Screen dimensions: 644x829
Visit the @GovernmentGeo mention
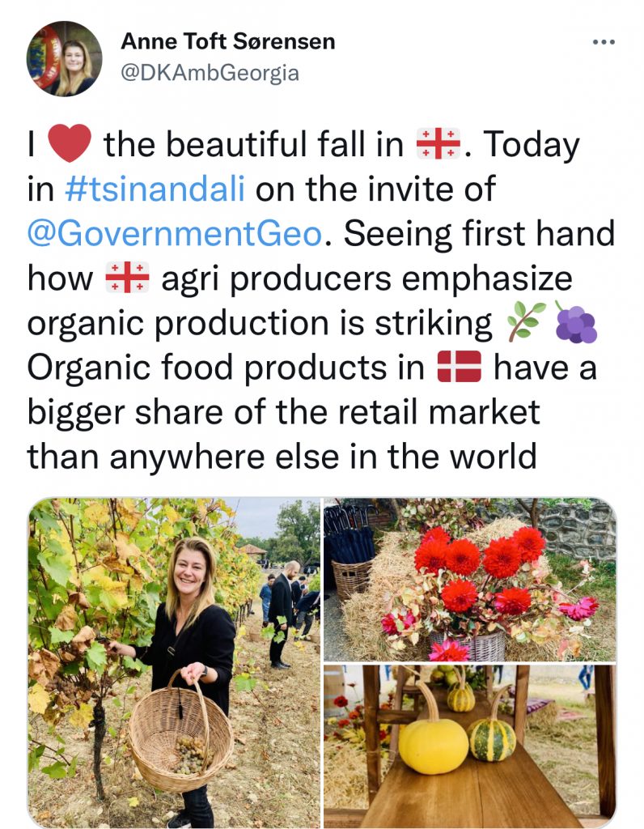point(174,234)
